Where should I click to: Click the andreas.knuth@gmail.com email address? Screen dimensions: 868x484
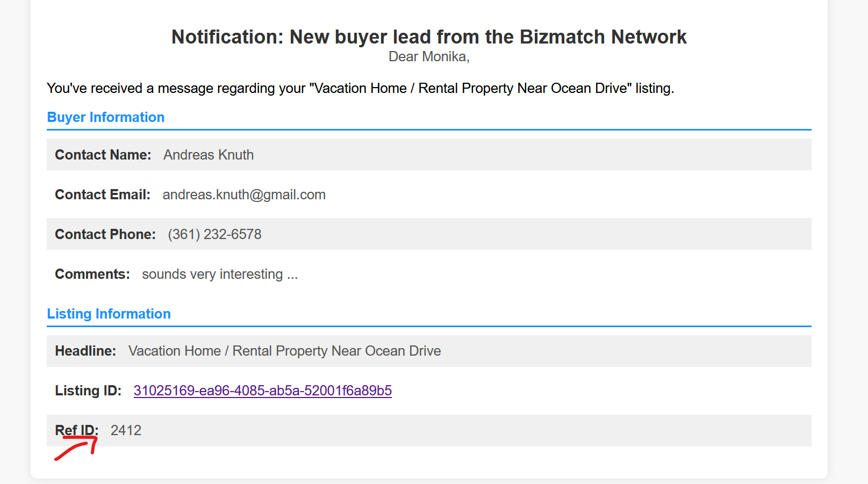[244, 194]
